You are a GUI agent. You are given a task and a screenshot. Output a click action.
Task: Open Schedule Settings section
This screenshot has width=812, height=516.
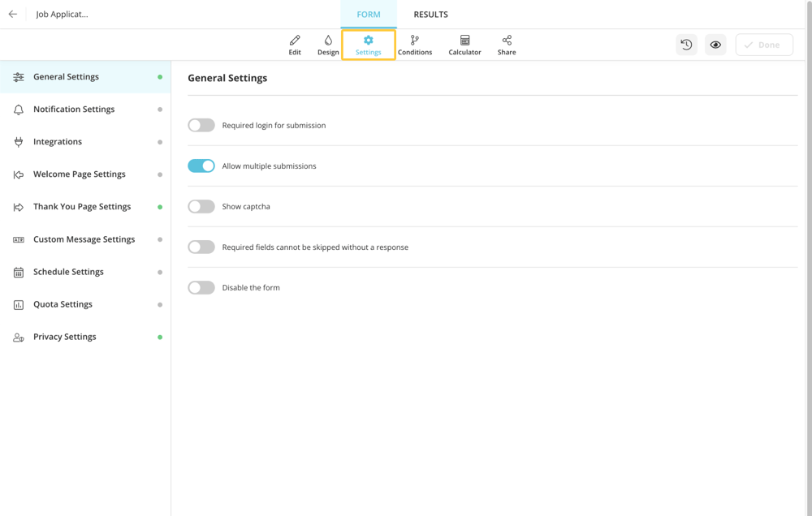(68, 272)
